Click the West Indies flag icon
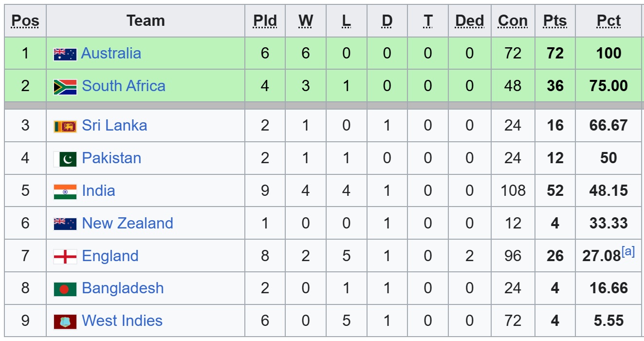 click(x=65, y=322)
